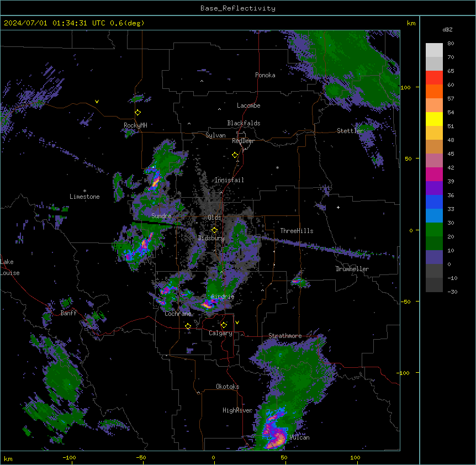Click the Banff label
The height and width of the screenshot is (465, 476).
click(68, 313)
